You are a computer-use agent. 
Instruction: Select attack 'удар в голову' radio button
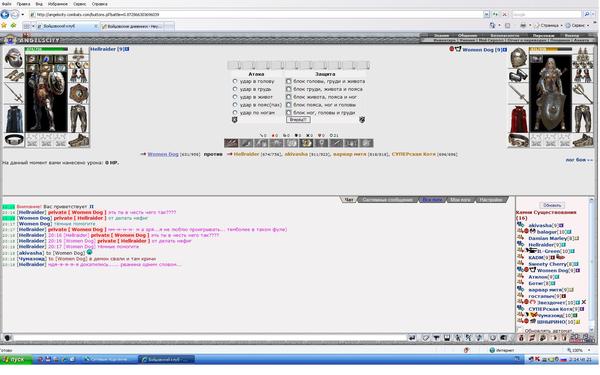tap(235, 81)
